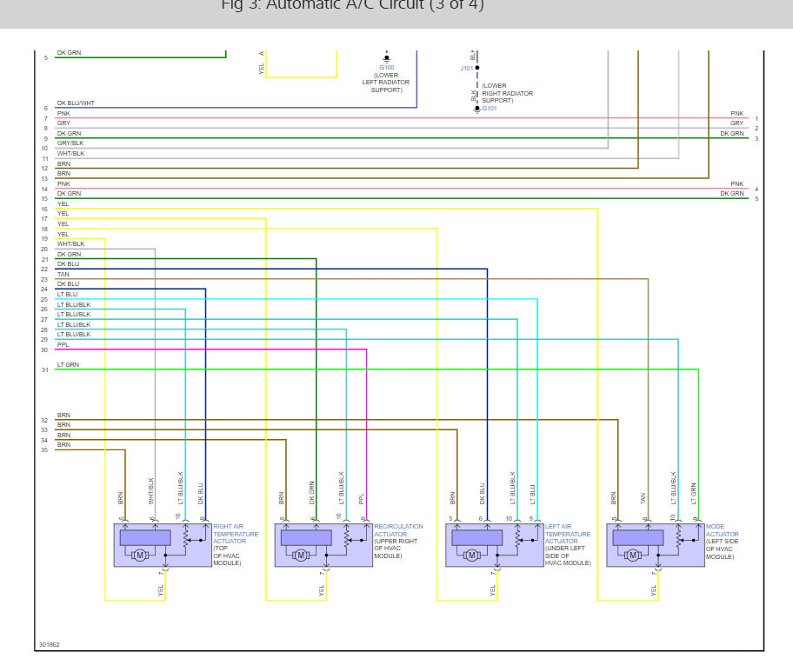The width and height of the screenshot is (793, 672).
Task: Click the vertical PPL label above Recirculation Actuator
Action: 361,498
